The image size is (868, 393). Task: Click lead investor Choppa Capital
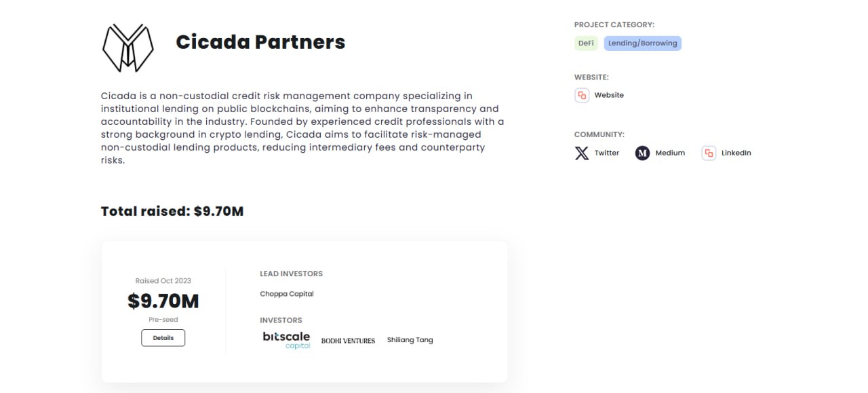(x=287, y=294)
